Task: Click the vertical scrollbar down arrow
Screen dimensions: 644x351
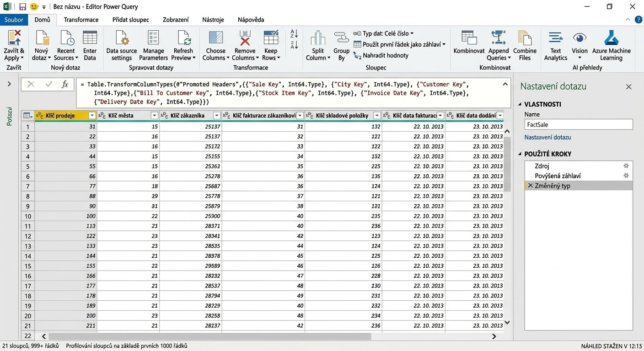Action: pos(507,322)
